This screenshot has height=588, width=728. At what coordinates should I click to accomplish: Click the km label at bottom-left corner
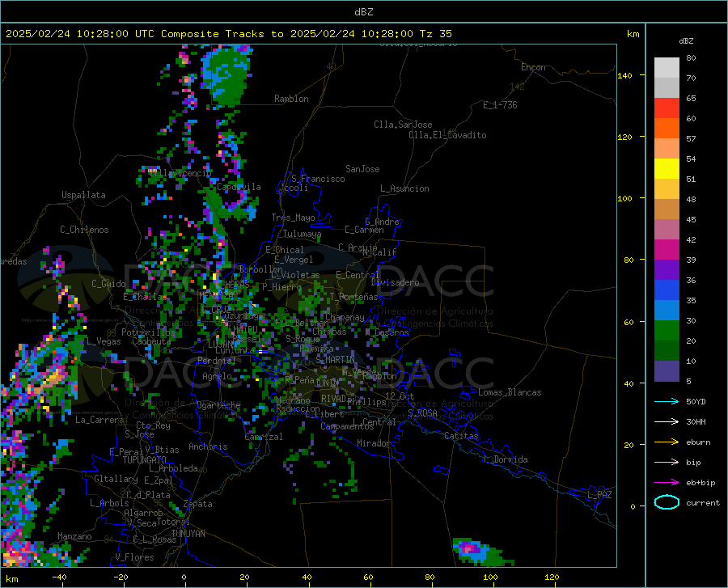[x=11, y=579]
